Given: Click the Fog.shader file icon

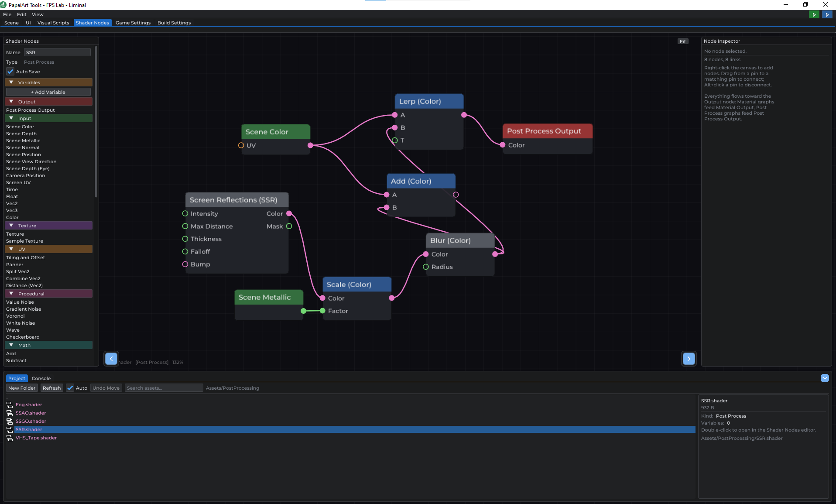Looking at the screenshot, I should 10,405.
